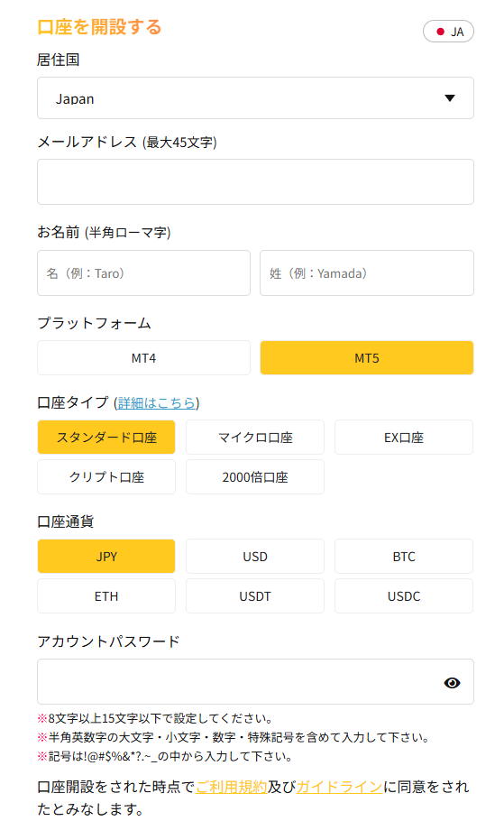Select ETH as account currency
Screen dimensions: 504x821
pyautogui.click(x=106, y=596)
